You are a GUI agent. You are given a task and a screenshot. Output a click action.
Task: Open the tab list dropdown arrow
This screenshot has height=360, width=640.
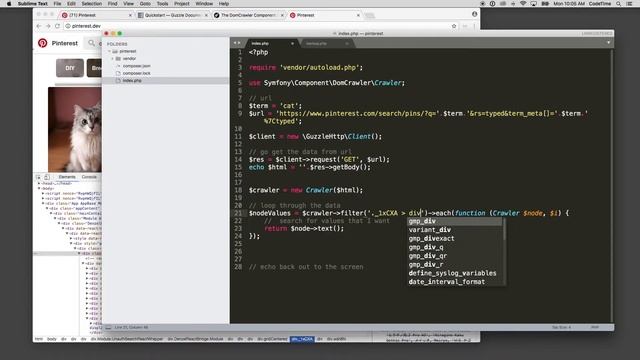point(608,42)
